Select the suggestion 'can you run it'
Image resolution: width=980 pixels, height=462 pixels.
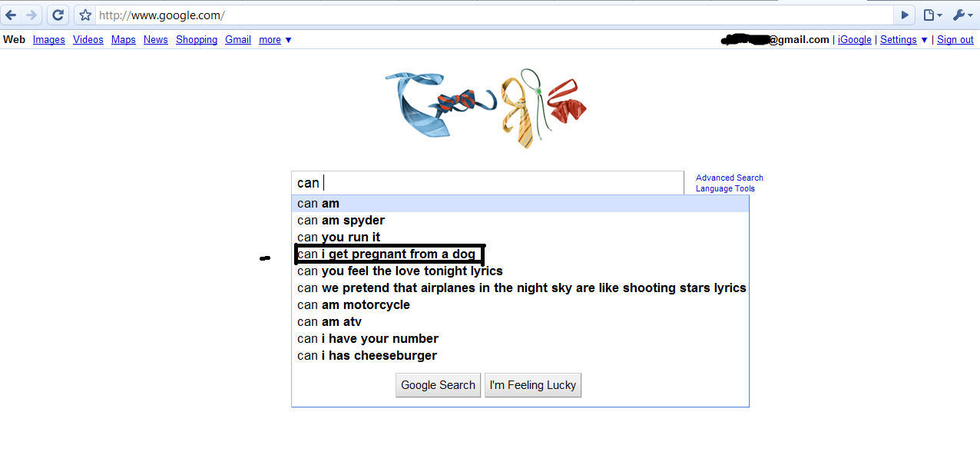click(x=520, y=238)
